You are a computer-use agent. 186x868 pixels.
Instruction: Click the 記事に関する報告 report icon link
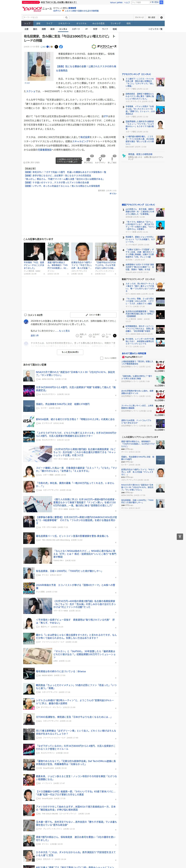[31, 162]
